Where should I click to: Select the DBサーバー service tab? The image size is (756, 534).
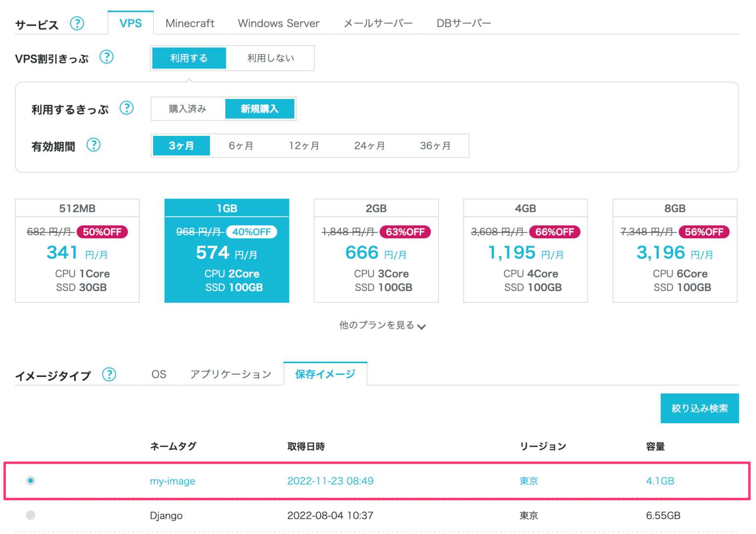tap(462, 23)
